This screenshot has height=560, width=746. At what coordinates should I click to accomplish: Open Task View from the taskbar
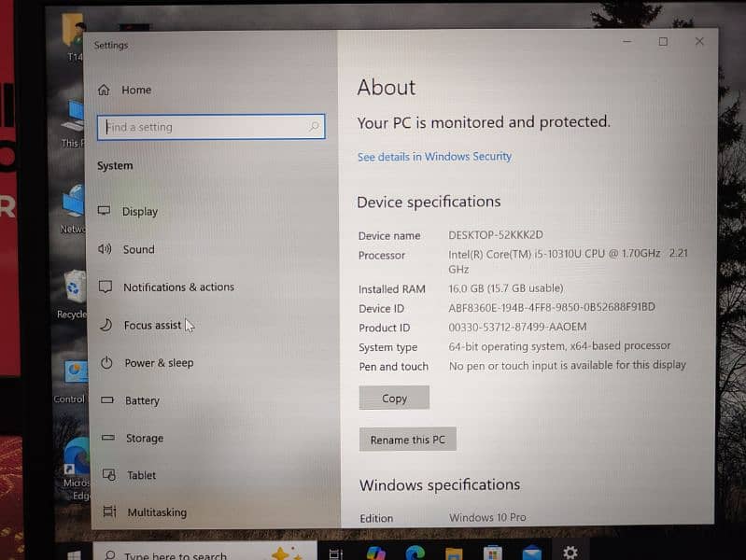click(336, 553)
